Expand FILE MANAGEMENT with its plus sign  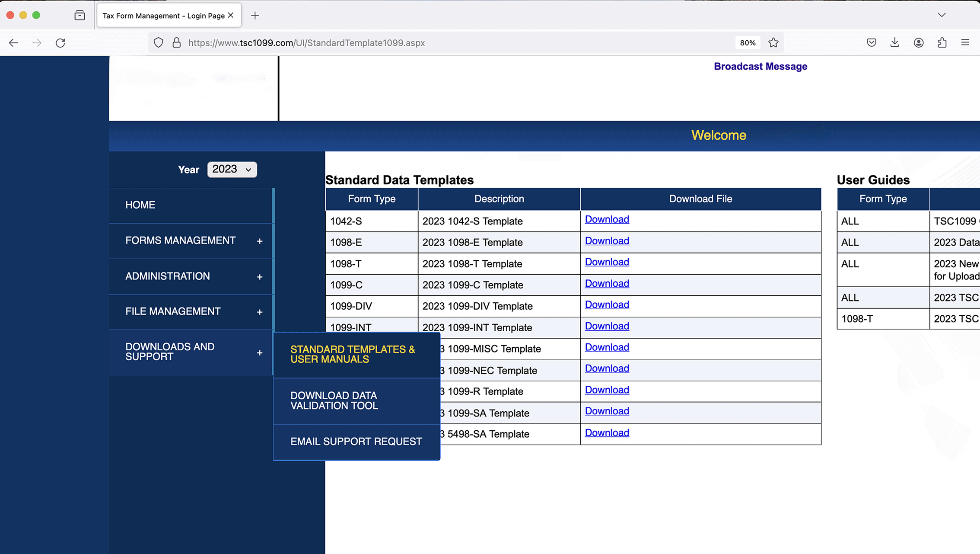260,312
